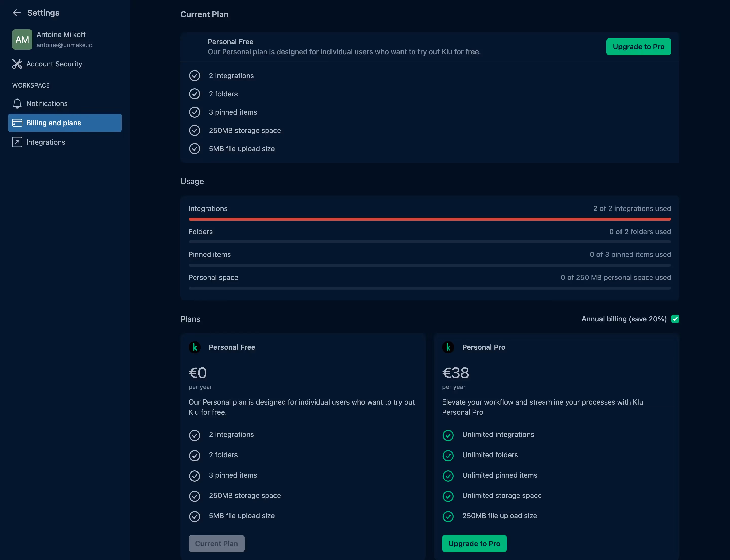
Task: Toggle the Annual billing checkbox
Action: [675, 319]
